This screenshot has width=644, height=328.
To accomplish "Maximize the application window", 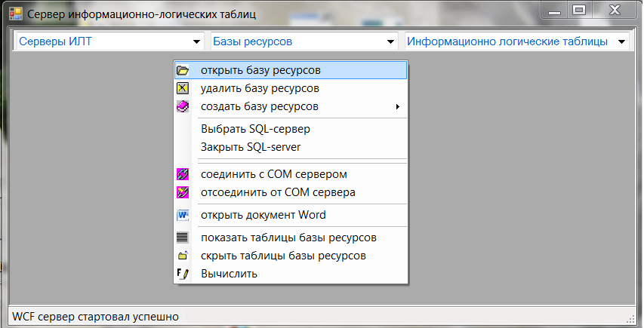I will coord(579,11).
